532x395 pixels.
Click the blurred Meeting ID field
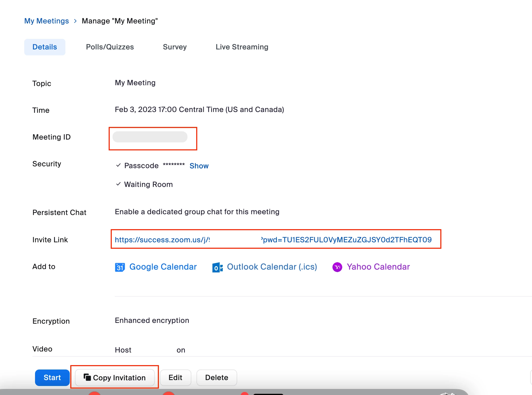tap(150, 137)
